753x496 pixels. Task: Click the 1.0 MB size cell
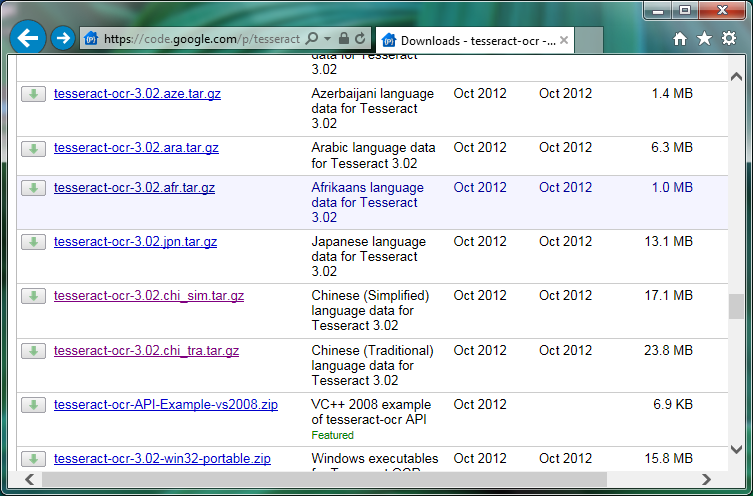[x=672, y=188]
